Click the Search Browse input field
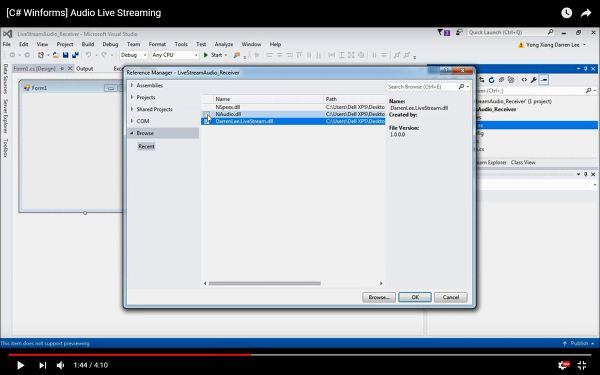Image resolution: width=600 pixels, height=375 pixels. (x=422, y=87)
